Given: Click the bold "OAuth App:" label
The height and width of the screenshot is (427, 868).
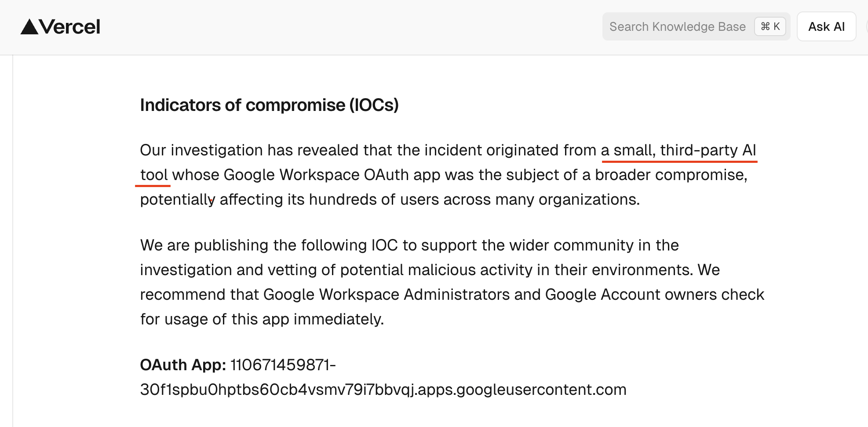Looking at the screenshot, I should (x=183, y=365).
